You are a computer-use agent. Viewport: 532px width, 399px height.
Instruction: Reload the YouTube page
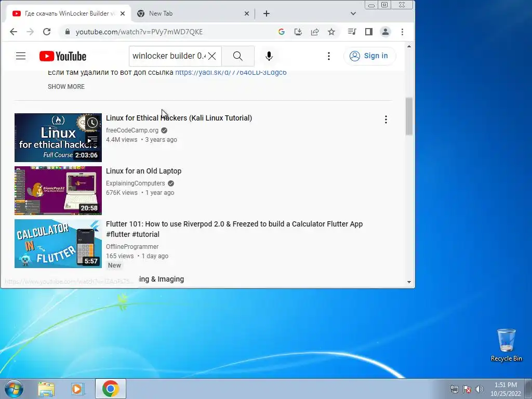click(47, 32)
